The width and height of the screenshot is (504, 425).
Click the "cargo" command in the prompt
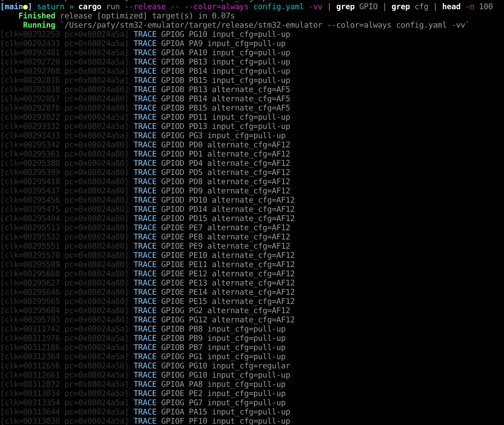click(x=90, y=7)
